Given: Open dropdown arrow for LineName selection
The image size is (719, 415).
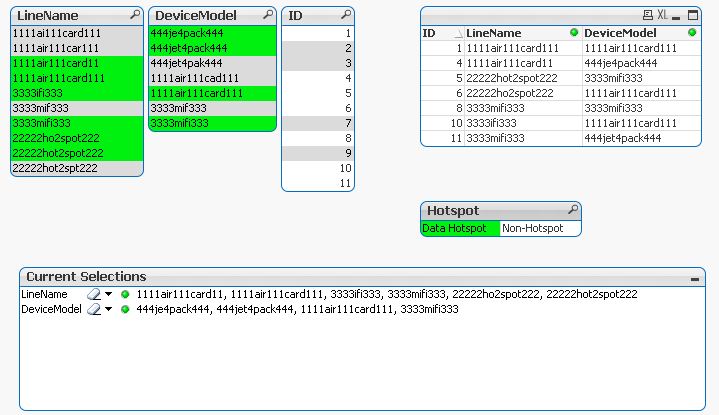Looking at the screenshot, I should tap(108, 294).
